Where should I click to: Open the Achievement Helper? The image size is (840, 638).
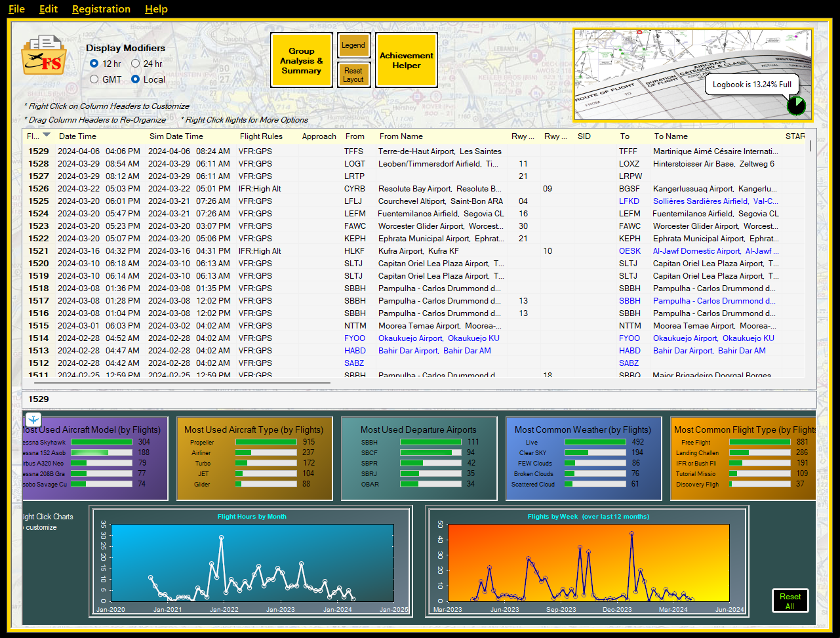[407, 60]
